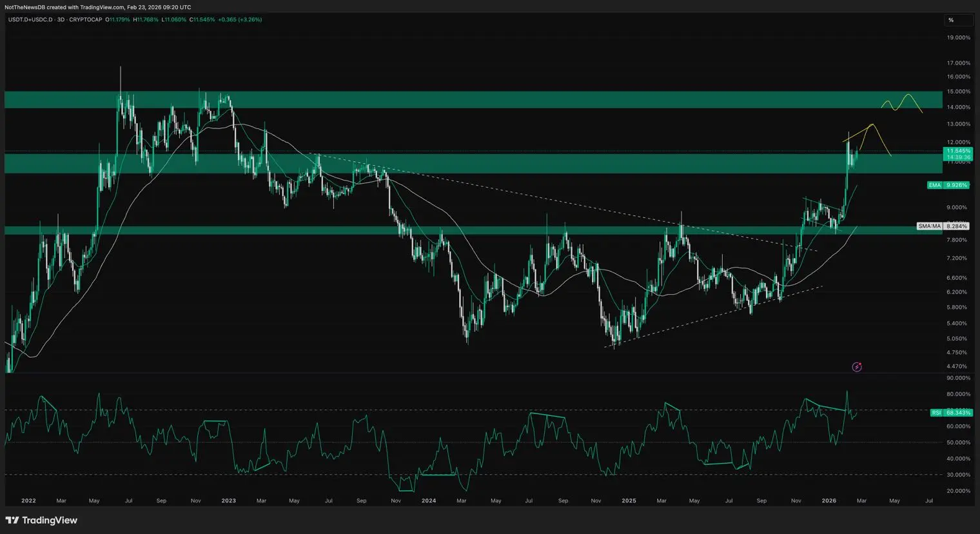Click the RSI 68.343% axis tag

coord(951,413)
